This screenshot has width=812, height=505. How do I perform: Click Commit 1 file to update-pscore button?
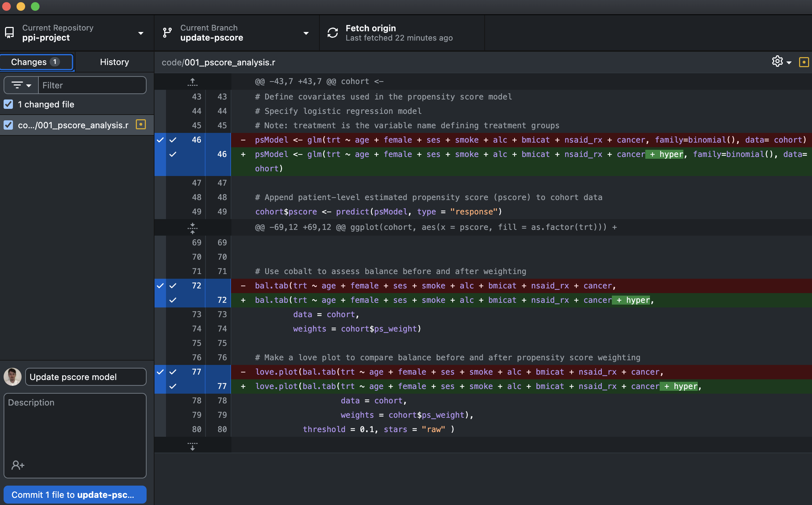point(75,495)
